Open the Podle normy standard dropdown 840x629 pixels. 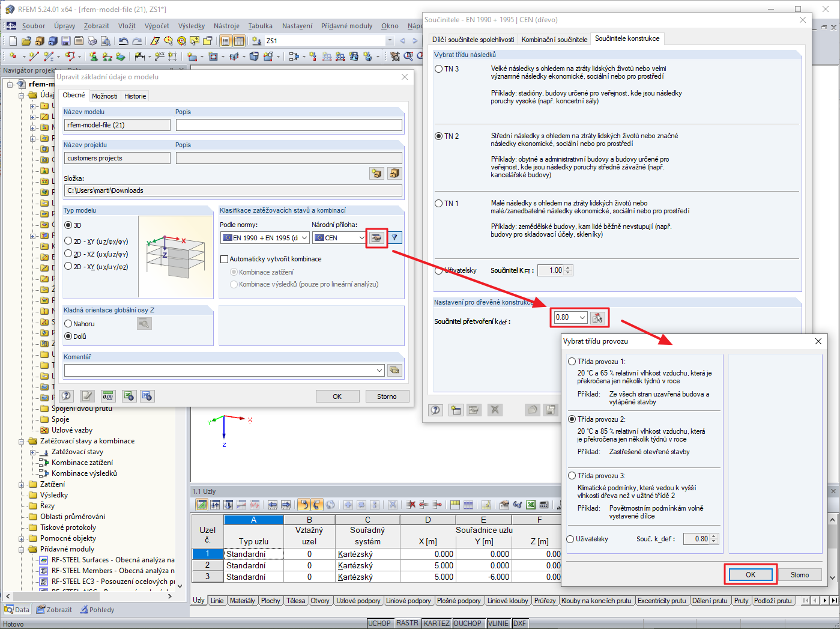pos(265,238)
